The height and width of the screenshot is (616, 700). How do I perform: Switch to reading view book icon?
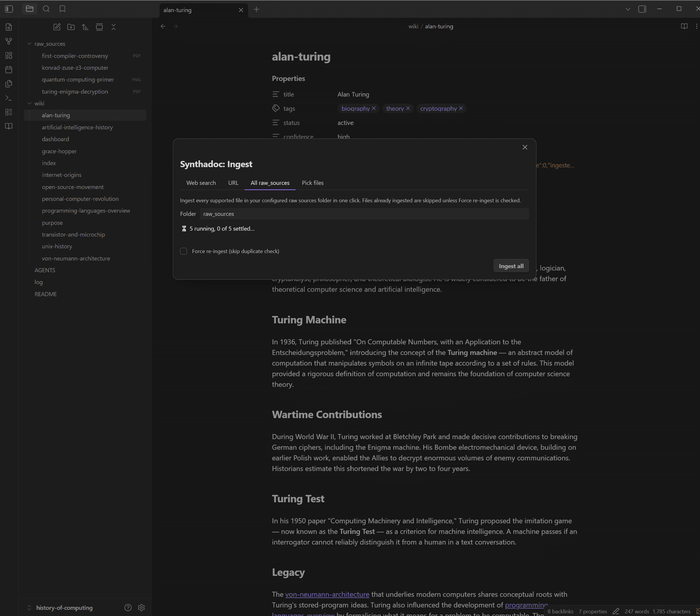click(x=684, y=26)
